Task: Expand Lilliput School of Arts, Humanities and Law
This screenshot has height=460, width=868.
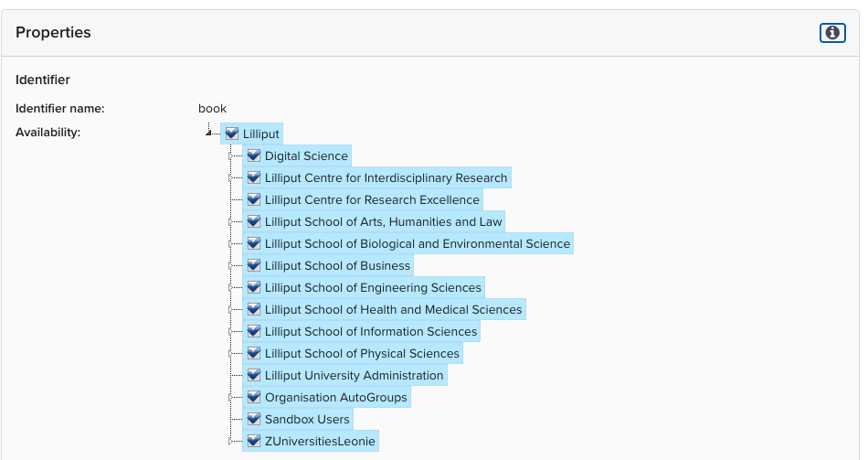Action: click(x=231, y=222)
